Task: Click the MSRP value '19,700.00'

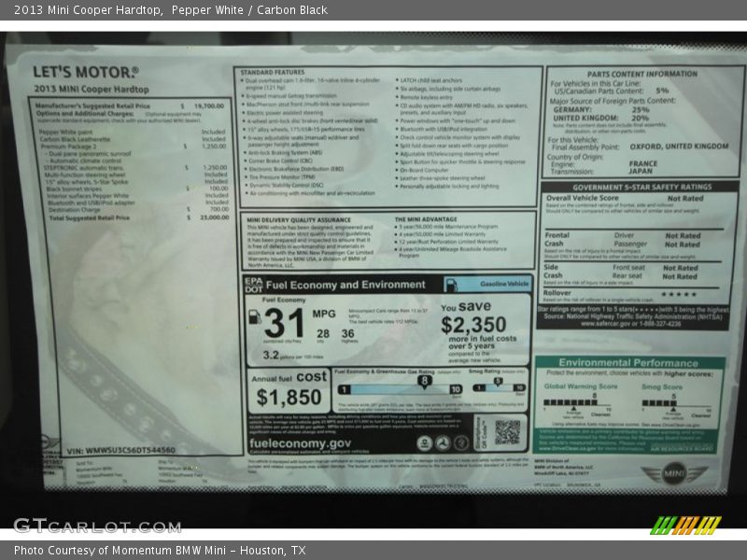Action: click(208, 105)
